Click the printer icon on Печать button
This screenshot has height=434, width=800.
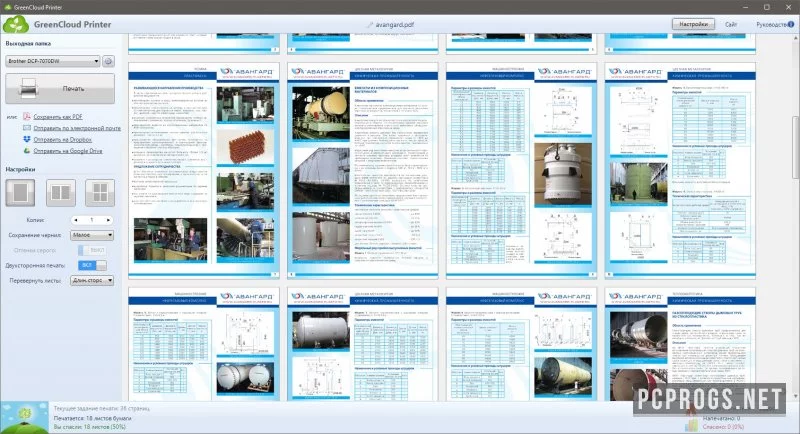(x=28, y=88)
